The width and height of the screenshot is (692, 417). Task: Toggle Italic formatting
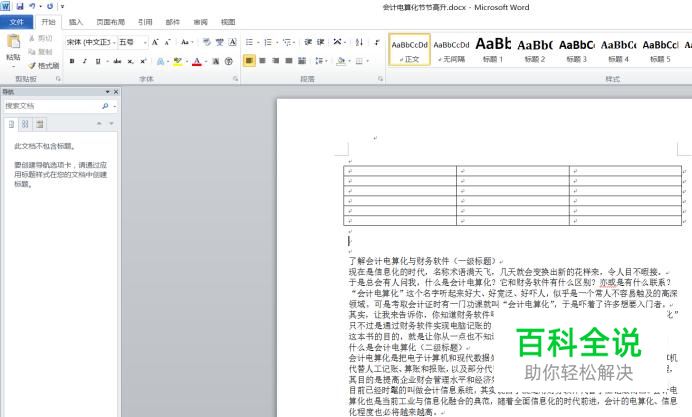point(85,61)
